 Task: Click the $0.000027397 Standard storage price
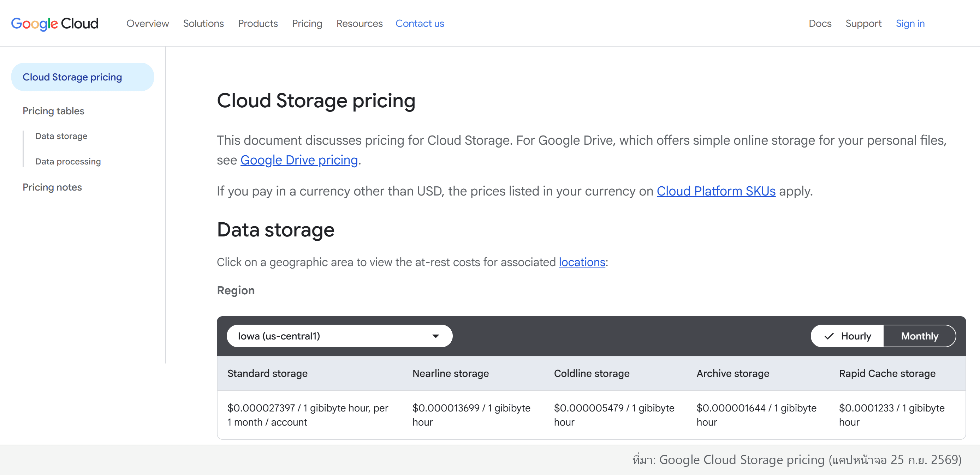coord(308,415)
